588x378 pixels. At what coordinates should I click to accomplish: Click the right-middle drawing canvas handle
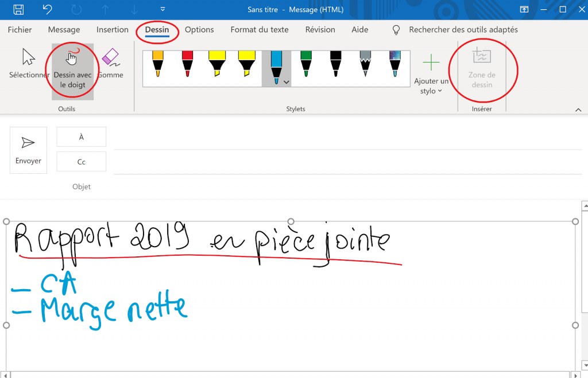(575, 325)
